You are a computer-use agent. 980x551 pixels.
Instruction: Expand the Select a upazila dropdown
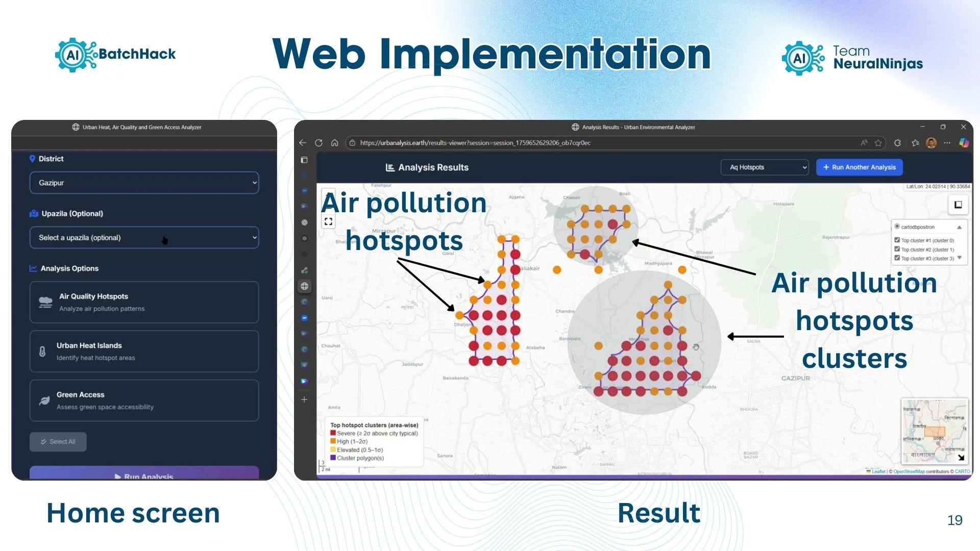(x=144, y=238)
